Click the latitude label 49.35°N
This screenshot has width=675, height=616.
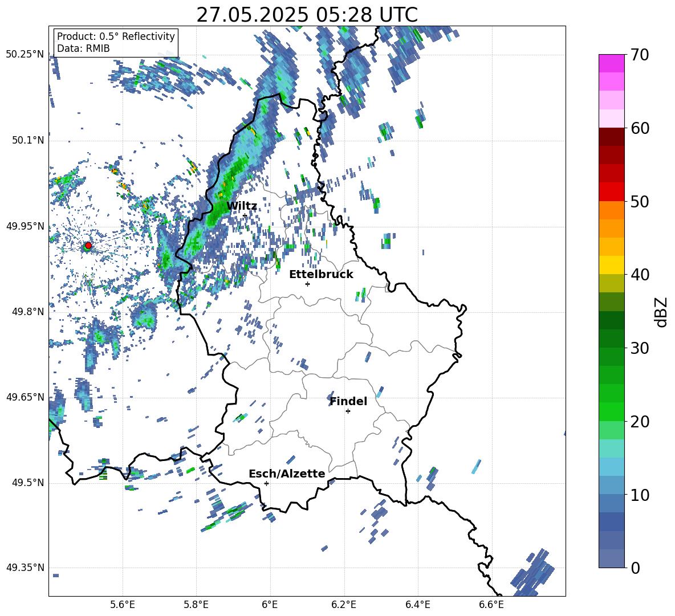click(25, 568)
